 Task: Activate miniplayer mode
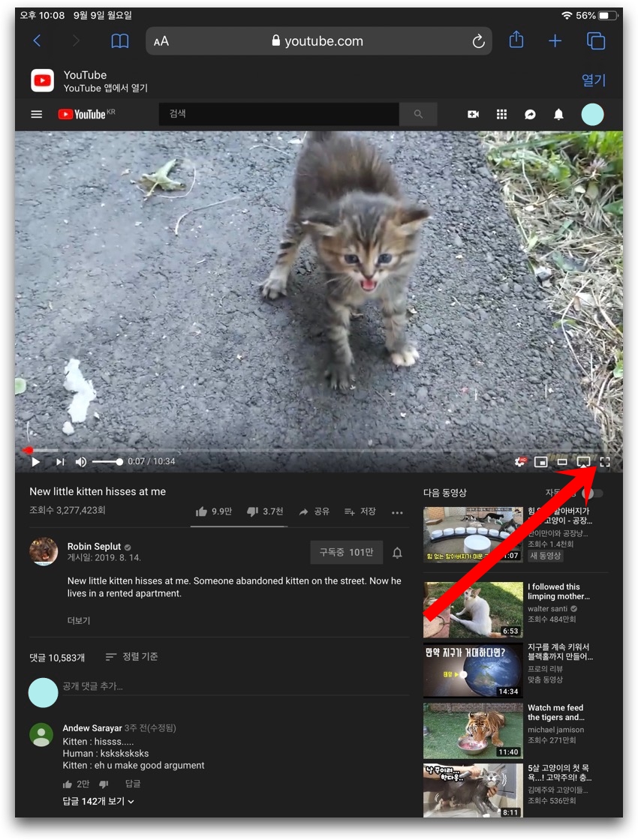pyautogui.click(x=541, y=462)
